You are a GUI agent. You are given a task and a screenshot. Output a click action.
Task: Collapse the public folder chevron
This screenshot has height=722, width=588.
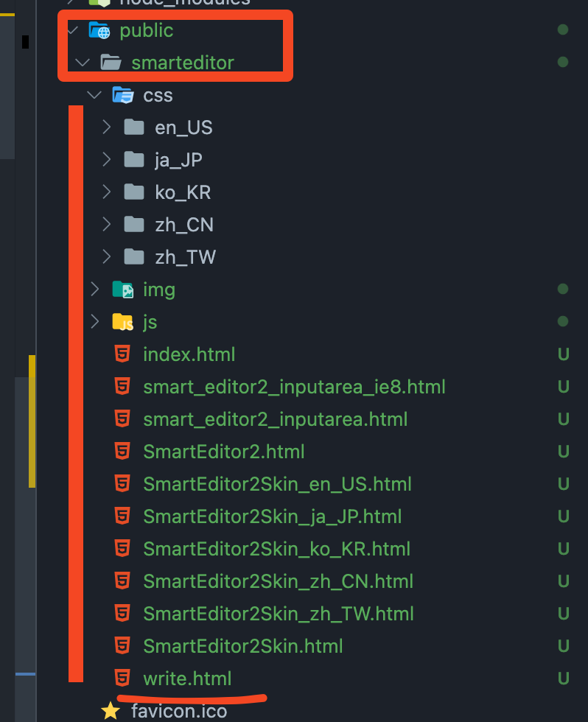(x=73, y=30)
